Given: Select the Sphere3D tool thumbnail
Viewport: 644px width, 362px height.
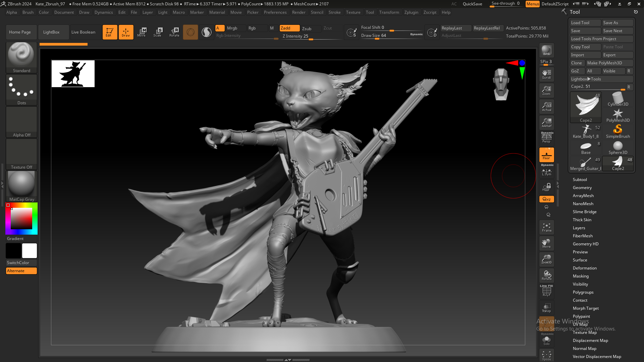Looking at the screenshot, I should (x=618, y=147).
